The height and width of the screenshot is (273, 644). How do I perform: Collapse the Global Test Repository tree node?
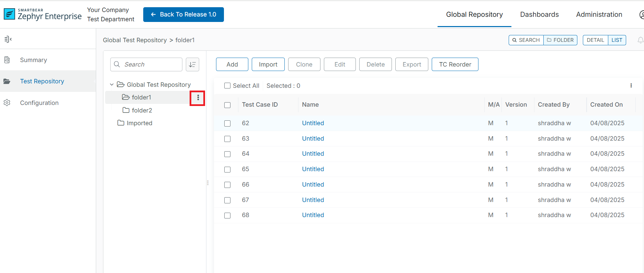[112, 85]
